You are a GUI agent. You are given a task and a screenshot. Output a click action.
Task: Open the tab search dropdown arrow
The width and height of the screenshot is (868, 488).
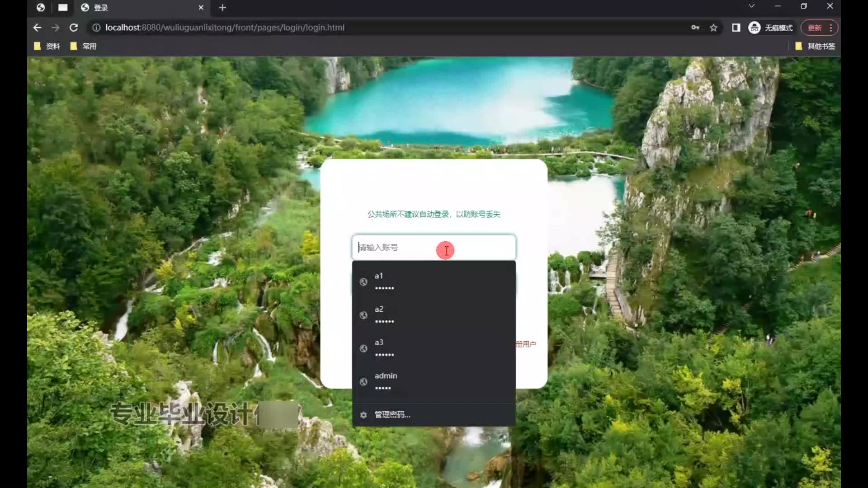click(751, 6)
